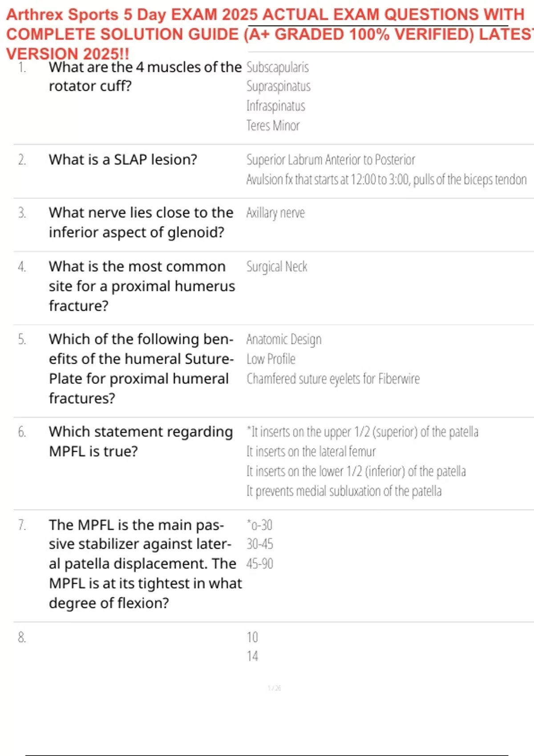The height and width of the screenshot is (756, 534).
Task: Pick the 30-45 degree flexion option
Action: 260,544
